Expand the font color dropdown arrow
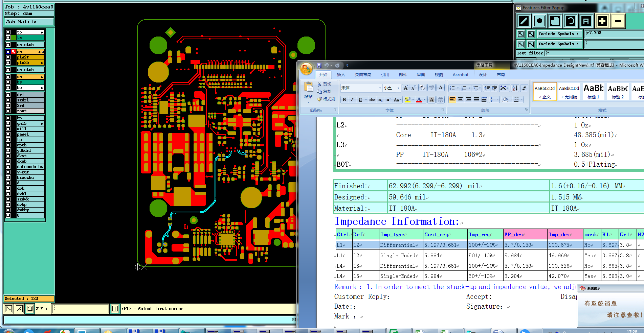Image resolution: width=644 pixels, height=333 pixels. tap(424, 100)
